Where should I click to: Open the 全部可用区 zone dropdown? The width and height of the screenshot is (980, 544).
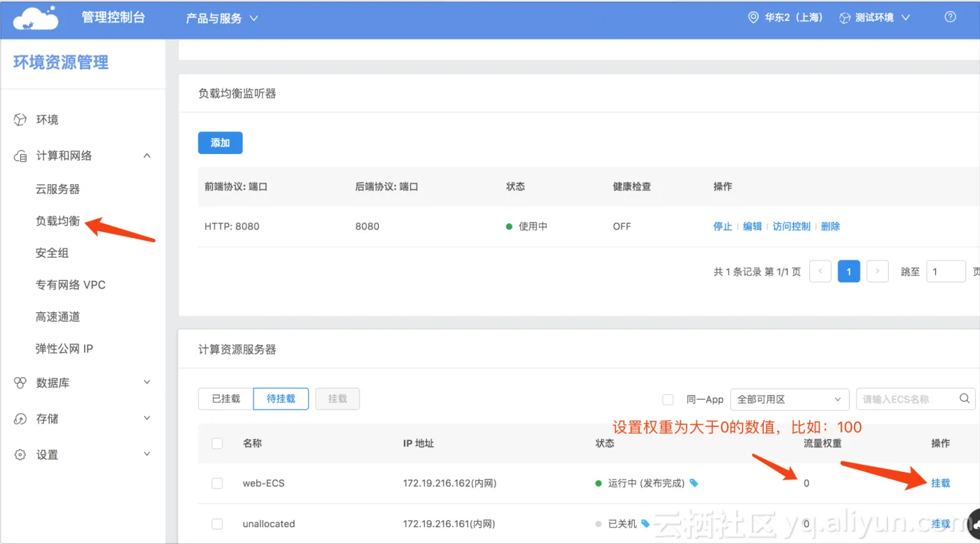(x=790, y=399)
